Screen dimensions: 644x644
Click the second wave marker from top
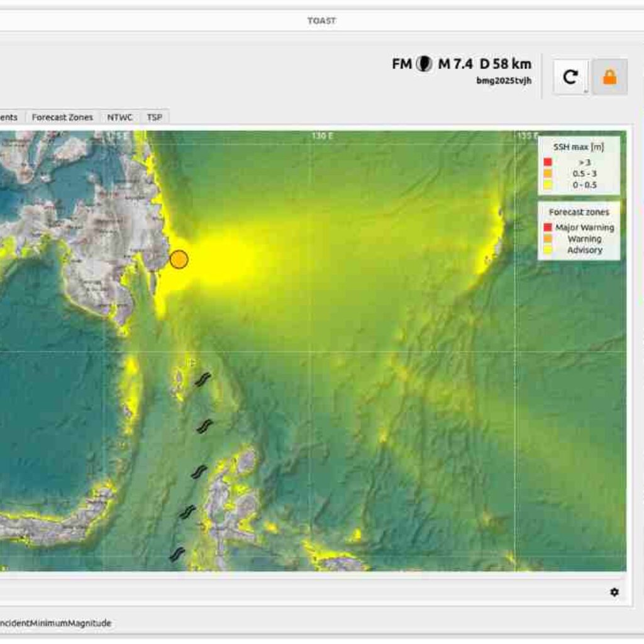pos(204,427)
